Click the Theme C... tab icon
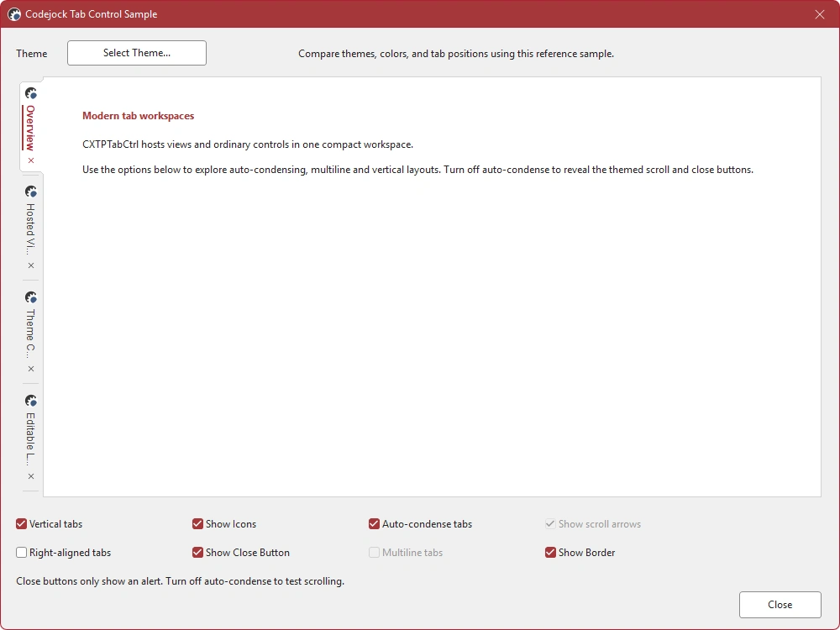Image resolution: width=840 pixels, height=630 pixels. (x=31, y=297)
